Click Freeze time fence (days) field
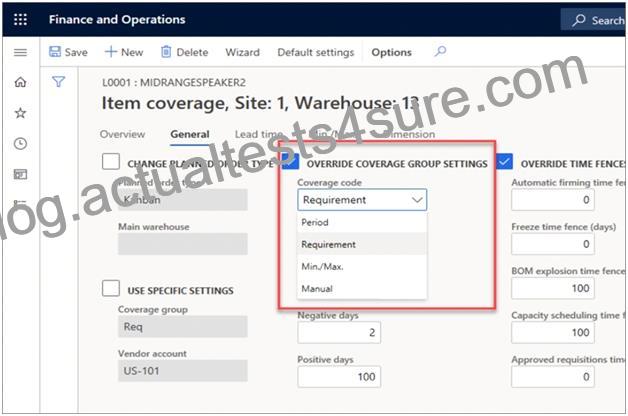 pyautogui.click(x=553, y=244)
